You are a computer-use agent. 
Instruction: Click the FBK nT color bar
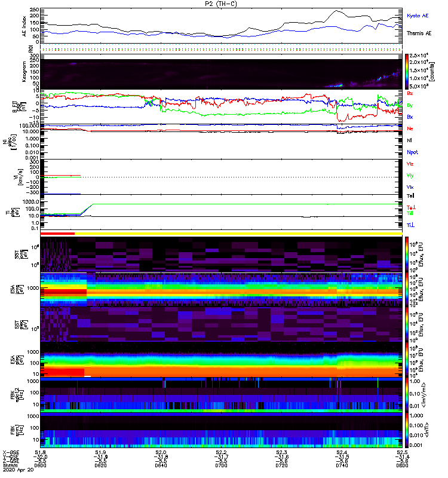[x=407, y=430]
